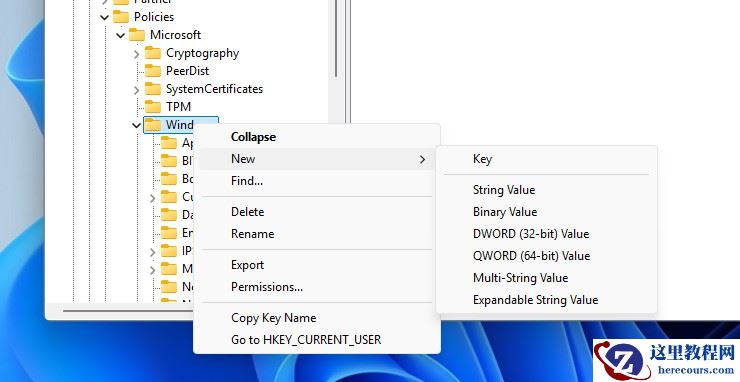Select the TPM key label
740x382 pixels.
click(178, 107)
